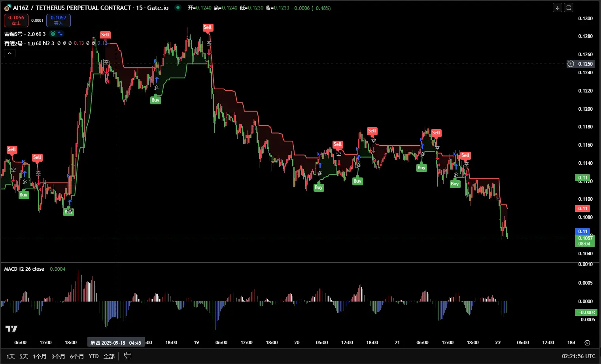Image resolution: width=601 pixels, height=364 pixels.
Task: Collapse the indicator legend with the chevron
Action: point(9,53)
